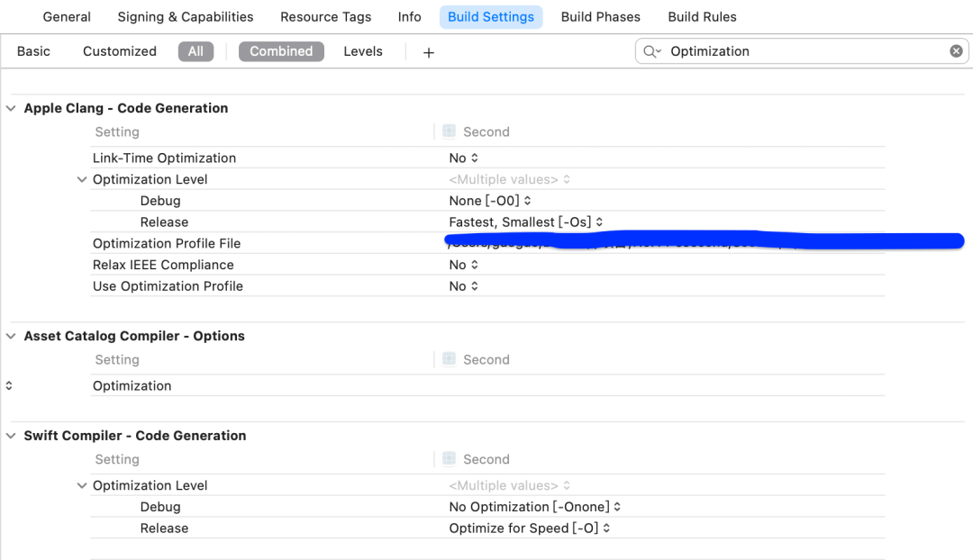Click Second target icon under Asset Catalog Compiler

coord(449,359)
